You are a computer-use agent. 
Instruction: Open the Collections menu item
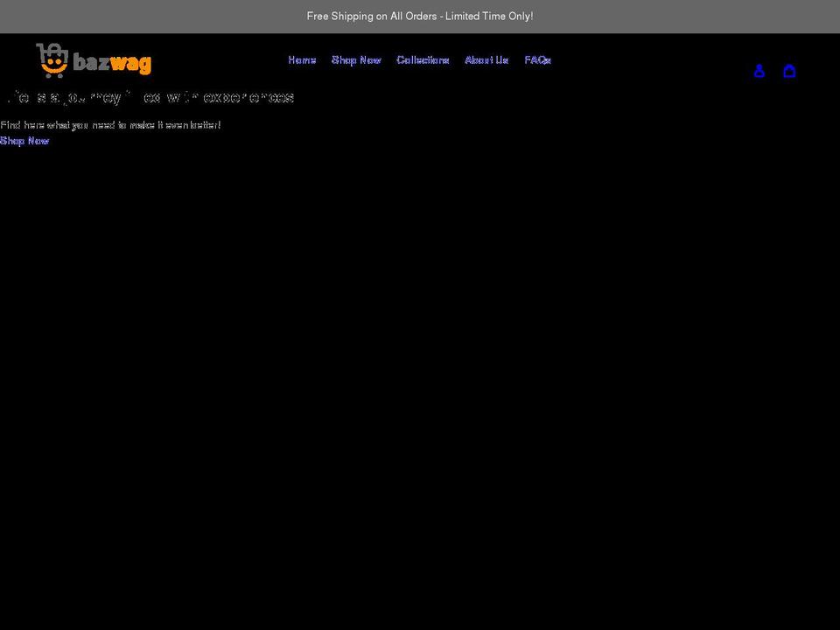[x=423, y=60]
